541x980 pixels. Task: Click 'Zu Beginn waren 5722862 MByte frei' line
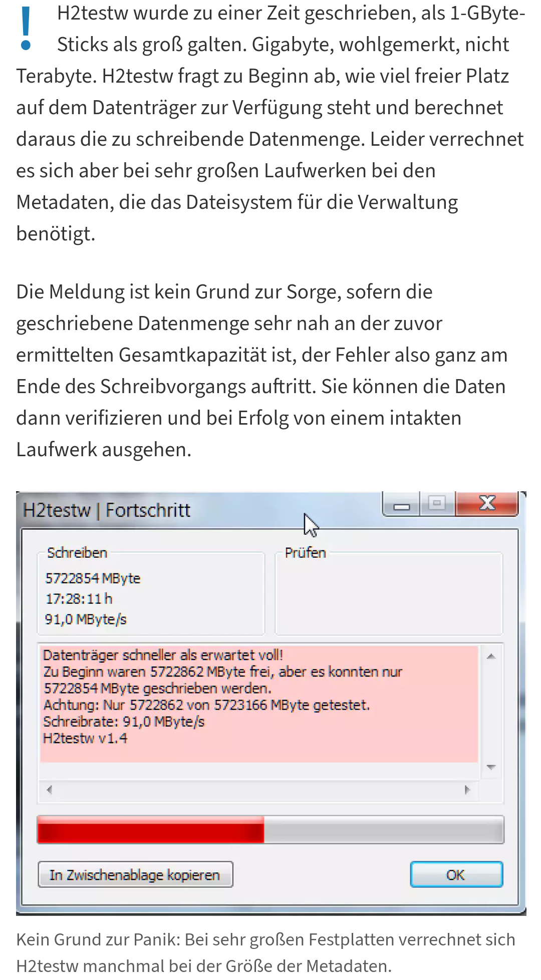tap(222, 672)
